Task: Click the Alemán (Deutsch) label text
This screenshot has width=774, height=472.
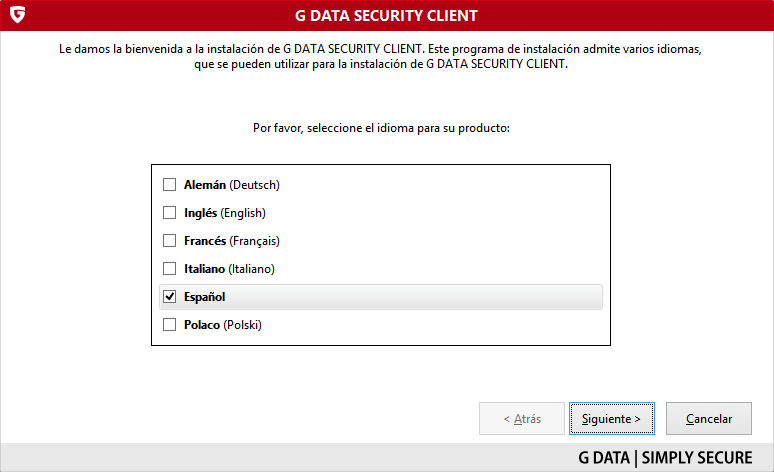Action: point(231,185)
